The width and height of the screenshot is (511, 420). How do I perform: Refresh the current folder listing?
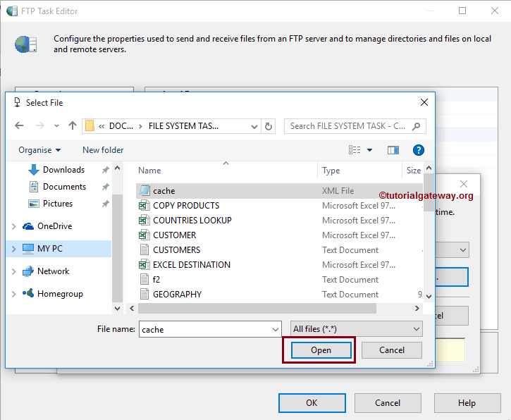(x=268, y=126)
